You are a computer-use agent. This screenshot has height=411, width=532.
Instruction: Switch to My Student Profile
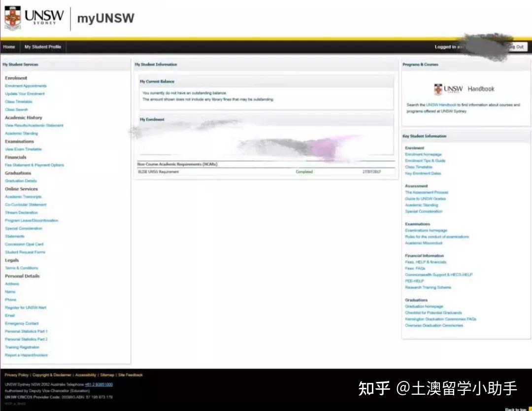tap(43, 47)
